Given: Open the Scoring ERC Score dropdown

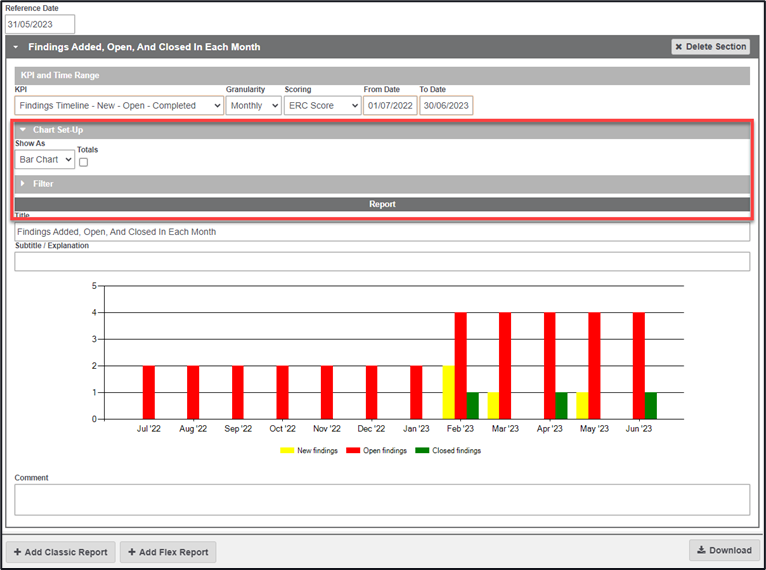Looking at the screenshot, I should tap(322, 105).
